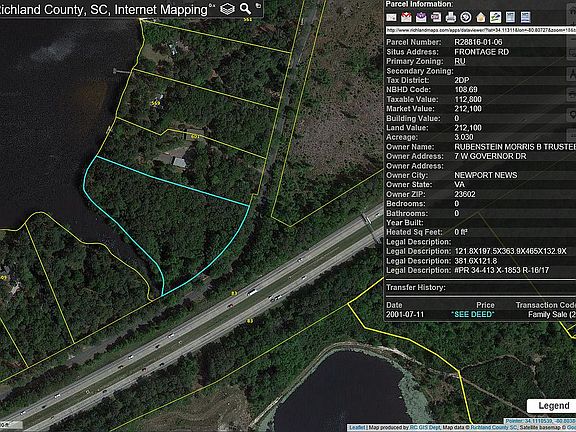Open the Legend button
Viewport: 576px width, 432px height.
(x=553, y=406)
